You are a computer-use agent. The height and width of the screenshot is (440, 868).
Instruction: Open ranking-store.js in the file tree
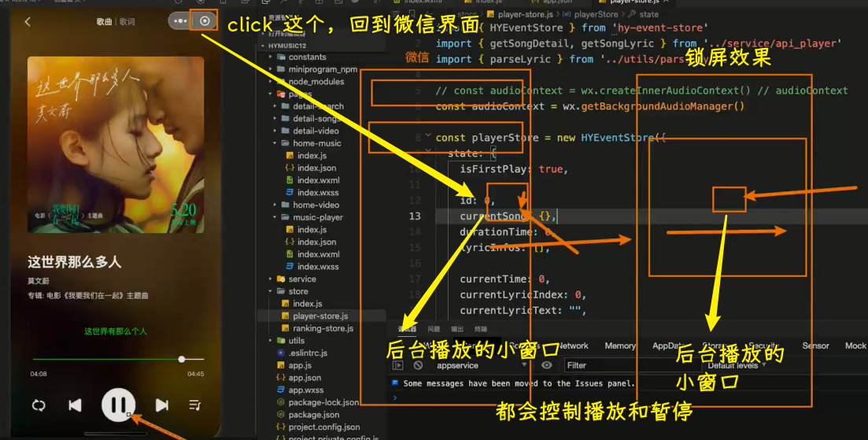tap(323, 328)
